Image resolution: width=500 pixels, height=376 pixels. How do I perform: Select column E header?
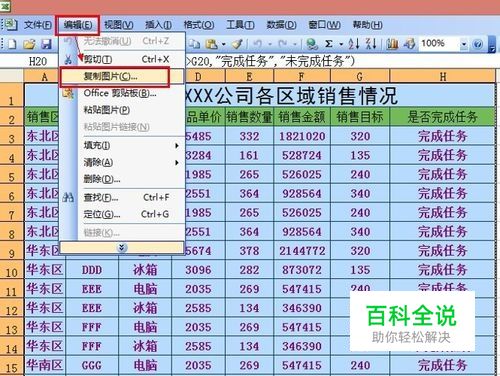[249, 77]
